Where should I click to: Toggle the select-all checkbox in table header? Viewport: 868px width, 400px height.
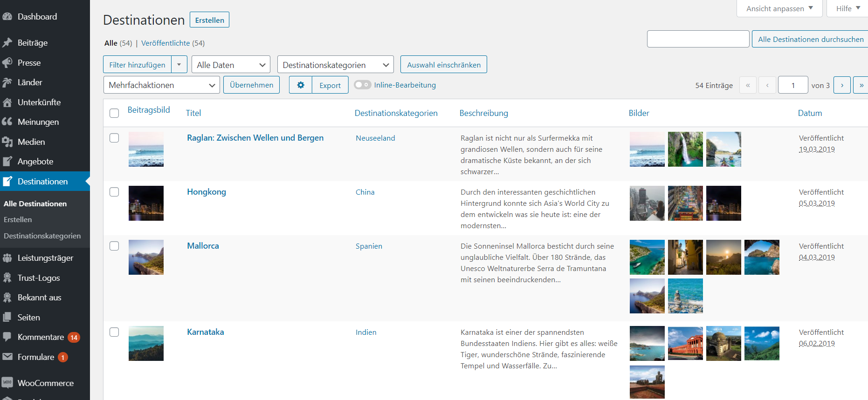click(x=114, y=113)
